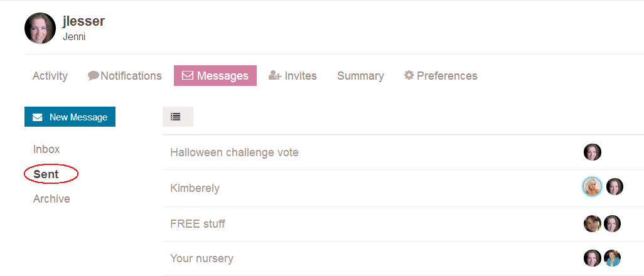This screenshot has width=644, height=276.
Task: Click the envelope icon on Messages tab
Action: (x=187, y=76)
